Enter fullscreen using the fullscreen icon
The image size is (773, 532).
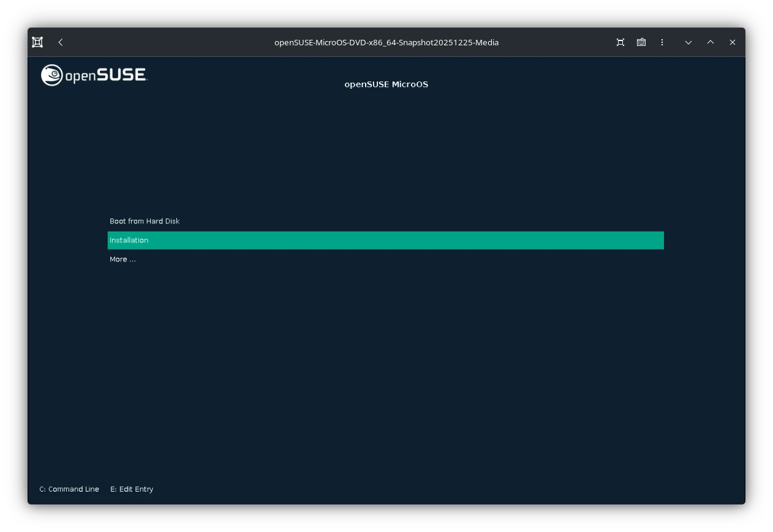[620, 42]
